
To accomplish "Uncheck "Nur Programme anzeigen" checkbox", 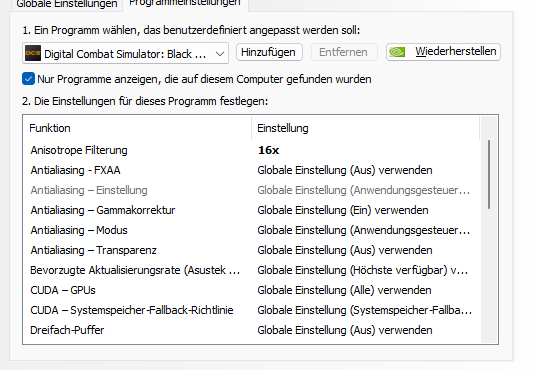I will [28, 79].
